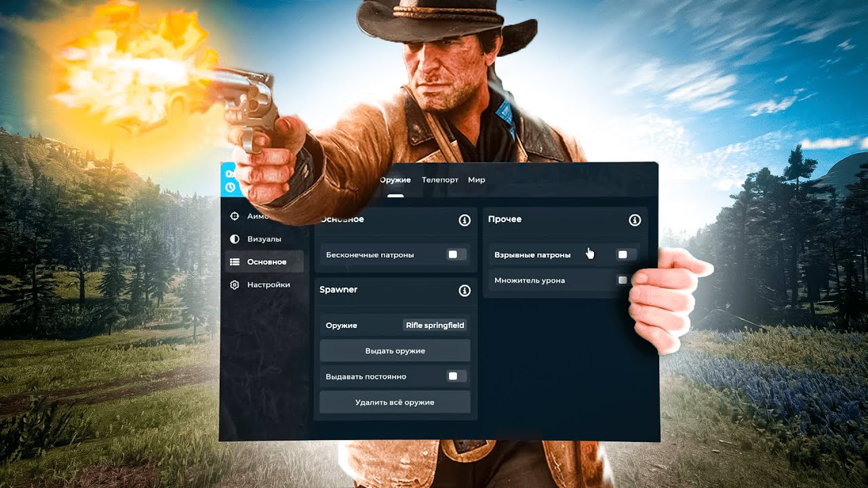Open the Rifle springfield weapon dropdown

[435, 325]
